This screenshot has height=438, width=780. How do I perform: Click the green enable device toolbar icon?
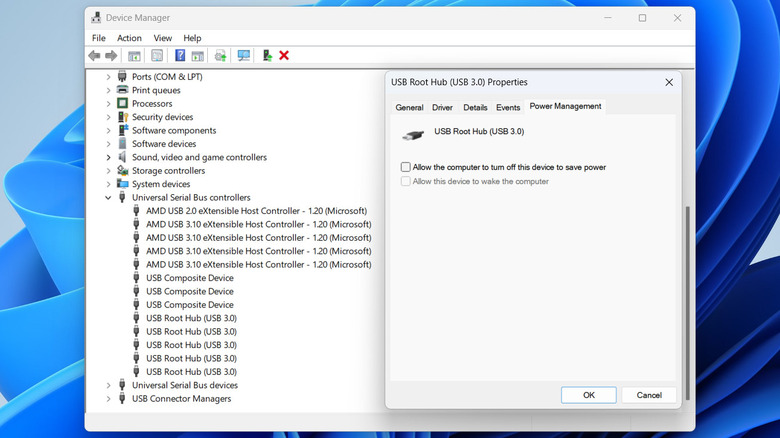(266, 56)
